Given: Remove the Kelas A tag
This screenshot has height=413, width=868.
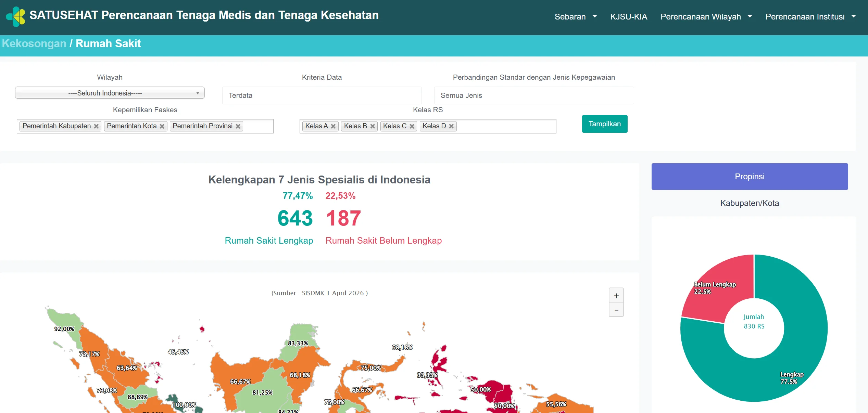Looking at the screenshot, I should (333, 126).
